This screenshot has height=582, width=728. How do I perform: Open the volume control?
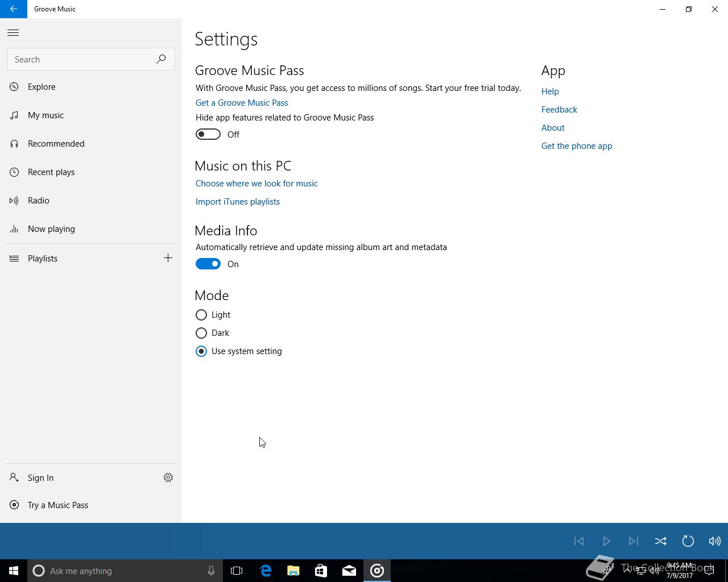pyautogui.click(x=715, y=541)
